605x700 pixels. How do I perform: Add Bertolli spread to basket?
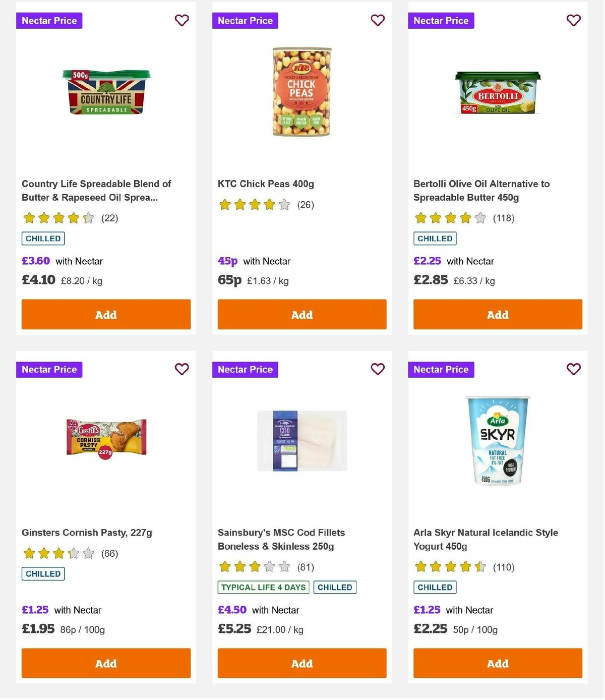497,314
